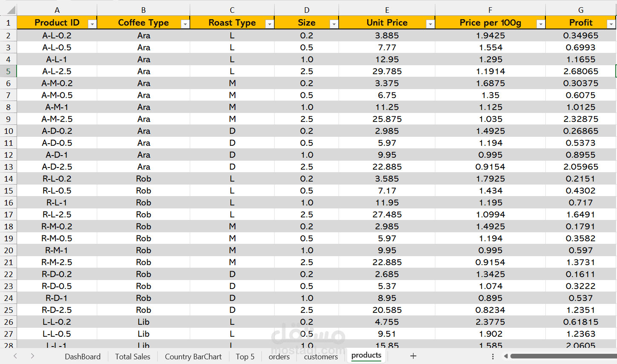Open the Coffee Type filter dropdown
Viewport: 617px width, 364px height.
pos(185,24)
